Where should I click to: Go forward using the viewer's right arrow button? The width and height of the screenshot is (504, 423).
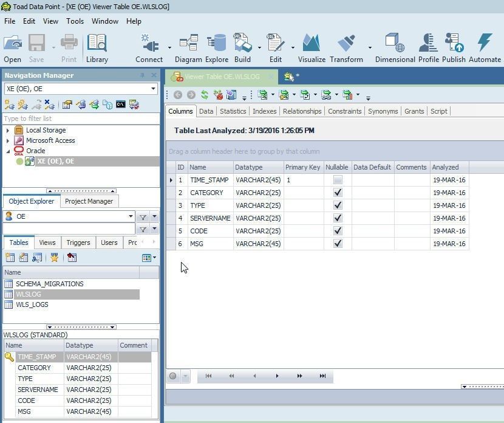191,95
